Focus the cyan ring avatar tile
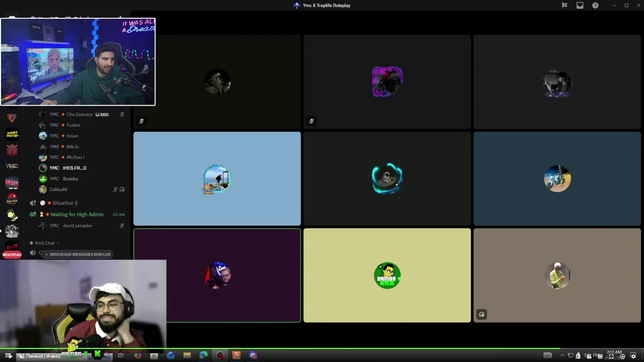 [387, 178]
